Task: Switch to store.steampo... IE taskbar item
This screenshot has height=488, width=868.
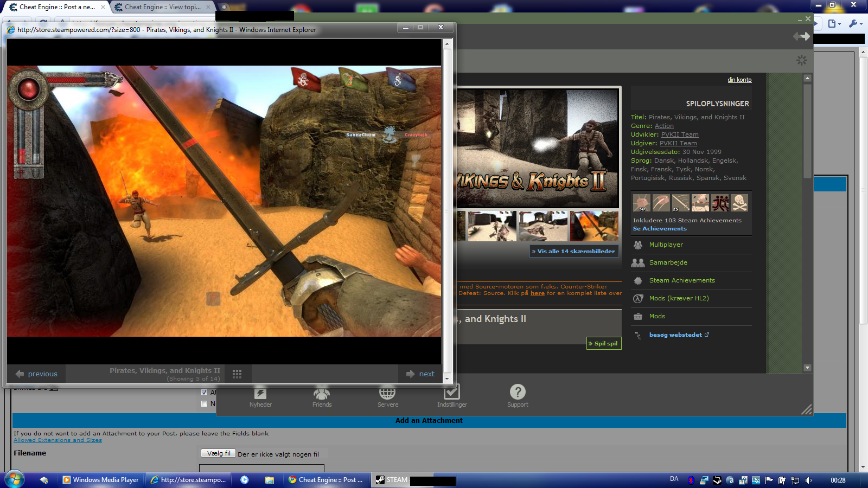Action: pyautogui.click(x=188, y=480)
